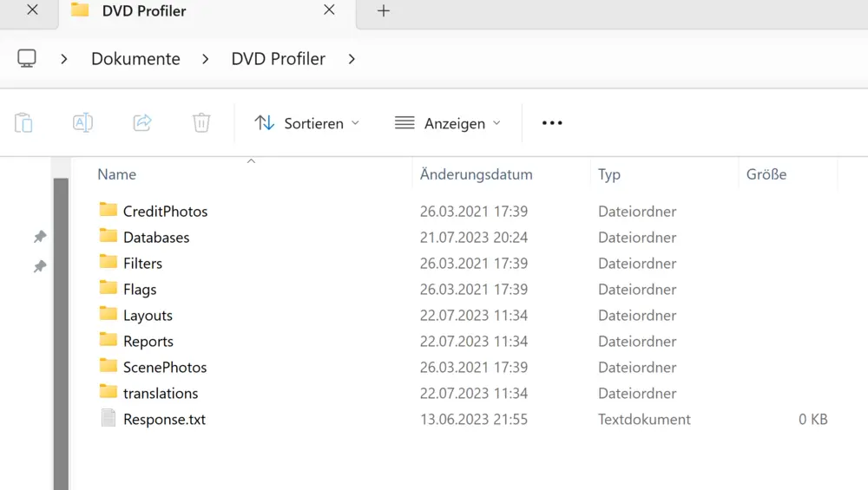Image resolution: width=868 pixels, height=490 pixels.
Task: Click the Rename toolbar icon
Action: pos(82,122)
